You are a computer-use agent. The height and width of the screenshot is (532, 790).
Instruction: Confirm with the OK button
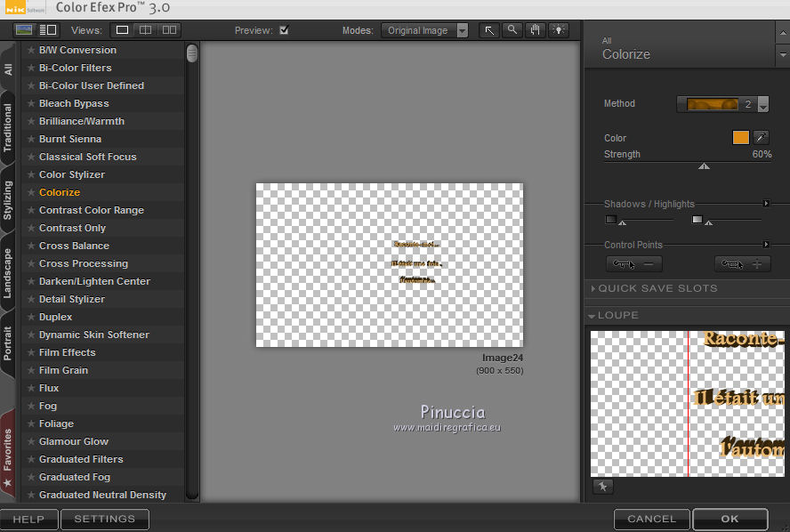point(730,520)
